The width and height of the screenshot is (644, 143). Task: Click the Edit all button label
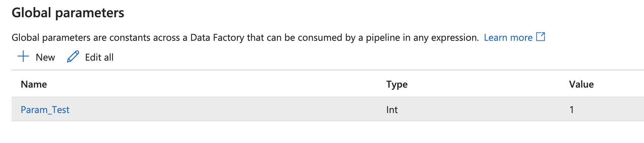pyautogui.click(x=99, y=57)
